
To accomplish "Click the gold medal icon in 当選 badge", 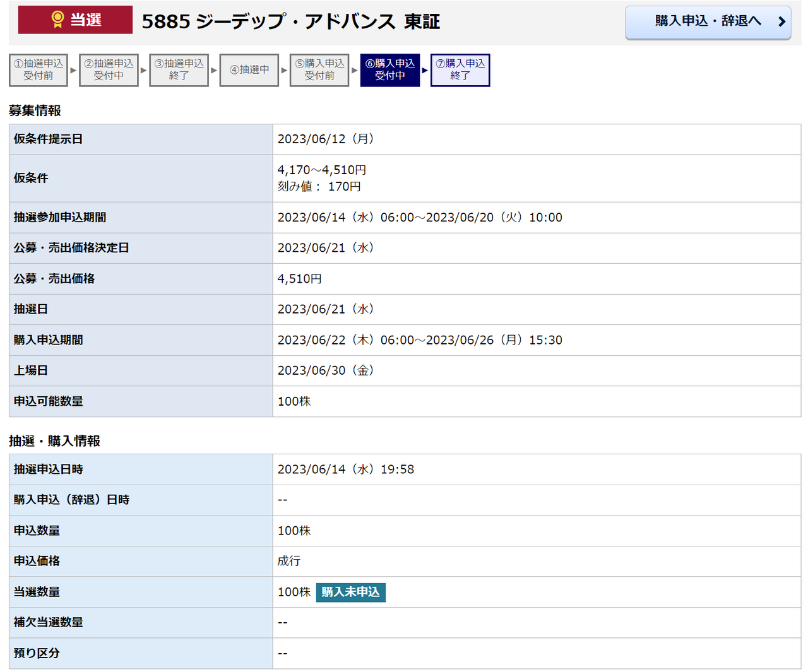I will [x=57, y=20].
